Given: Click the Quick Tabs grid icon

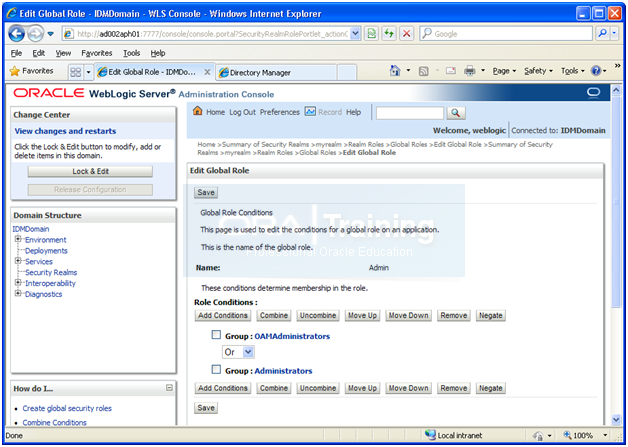Looking at the screenshot, I should coord(75,72).
